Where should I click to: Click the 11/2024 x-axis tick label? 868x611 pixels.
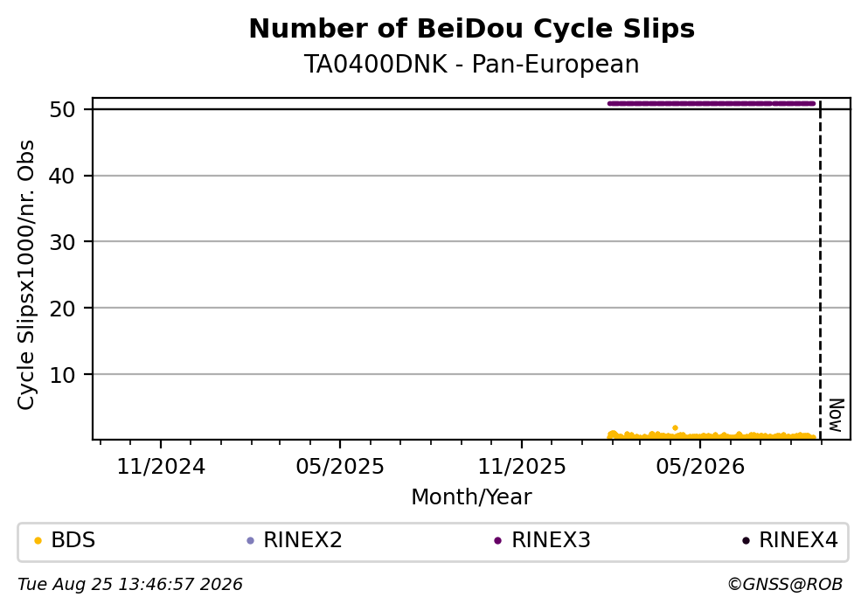pyautogui.click(x=161, y=467)
